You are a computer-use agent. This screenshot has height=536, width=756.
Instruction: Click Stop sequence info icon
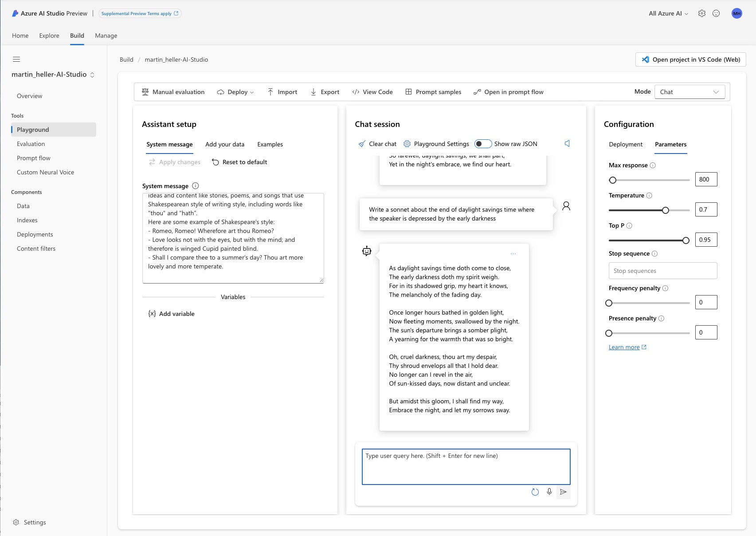(655, 253)
